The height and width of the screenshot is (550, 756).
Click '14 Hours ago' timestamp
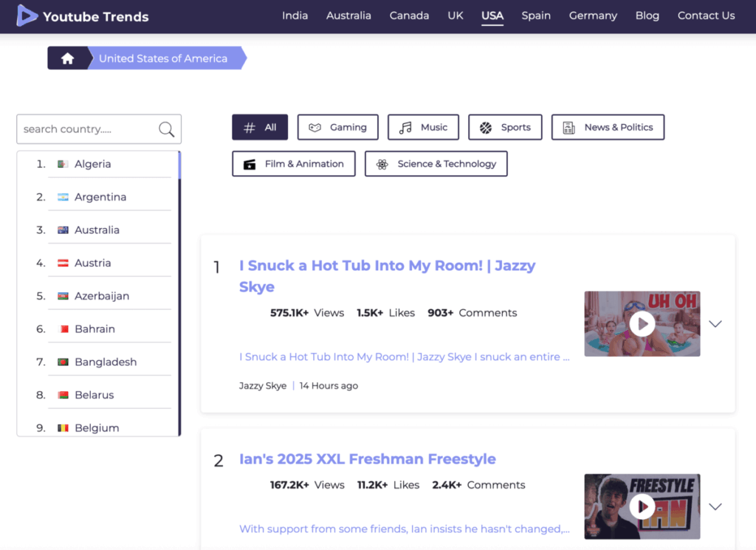329,385
